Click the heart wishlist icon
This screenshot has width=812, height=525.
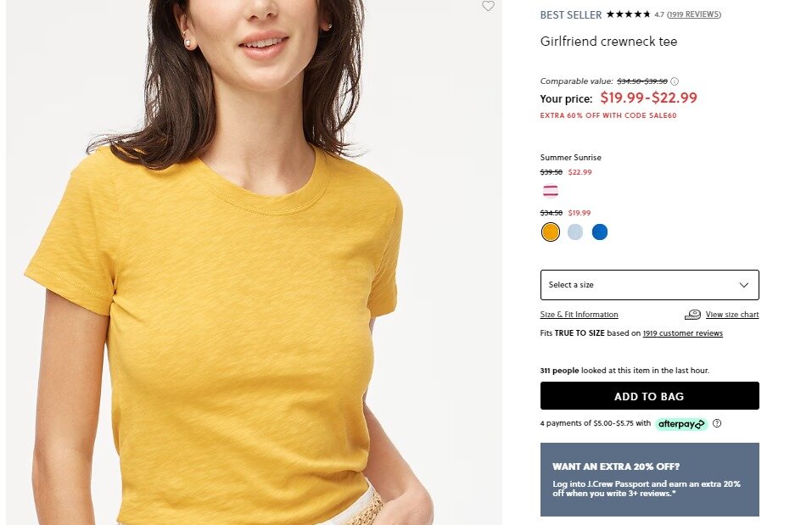(x=488, y=6)
